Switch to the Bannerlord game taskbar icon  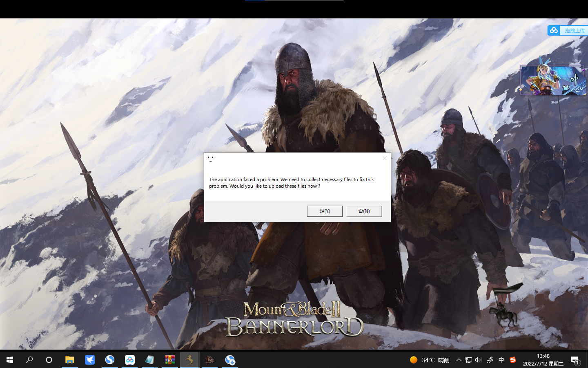tap(210, 360)
